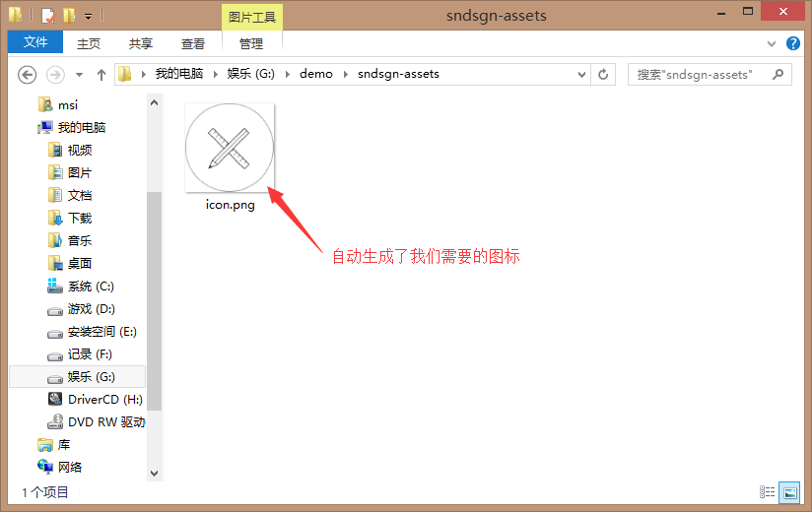
Task: Open 网络 in the navigation pane
Action: 69,467
